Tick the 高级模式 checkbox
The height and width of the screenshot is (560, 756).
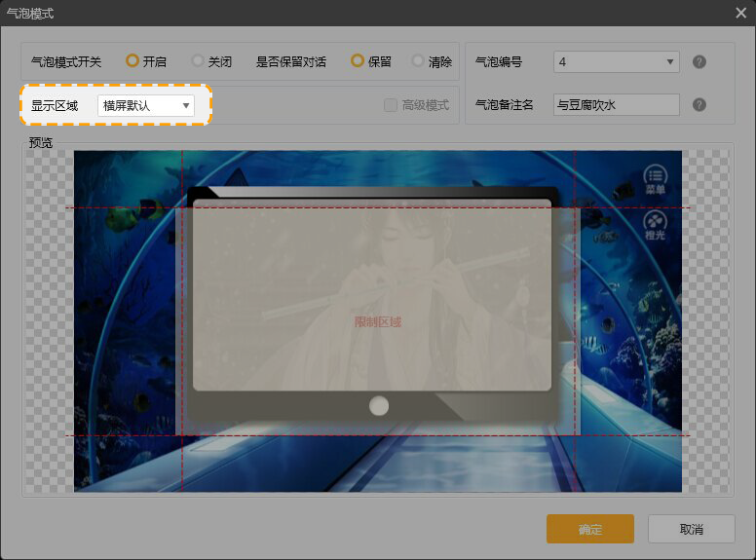click(x=391, y=105)
